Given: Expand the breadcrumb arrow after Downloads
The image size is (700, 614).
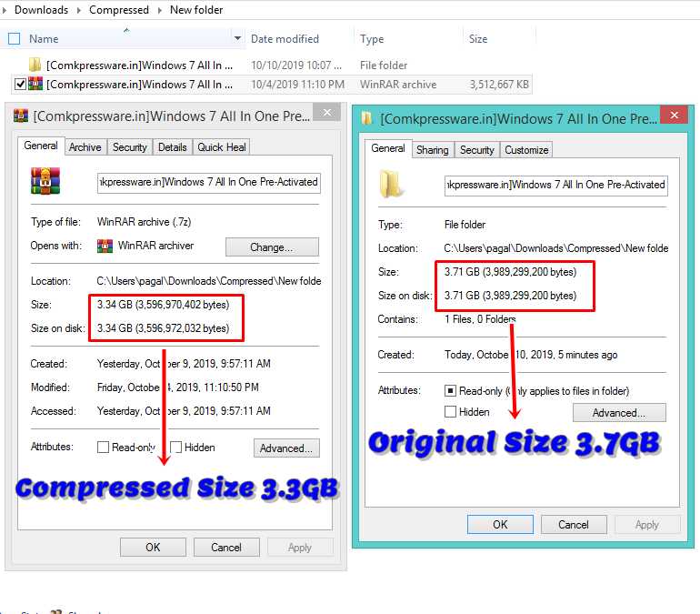Looking at the screenshot, I should 79,10.
